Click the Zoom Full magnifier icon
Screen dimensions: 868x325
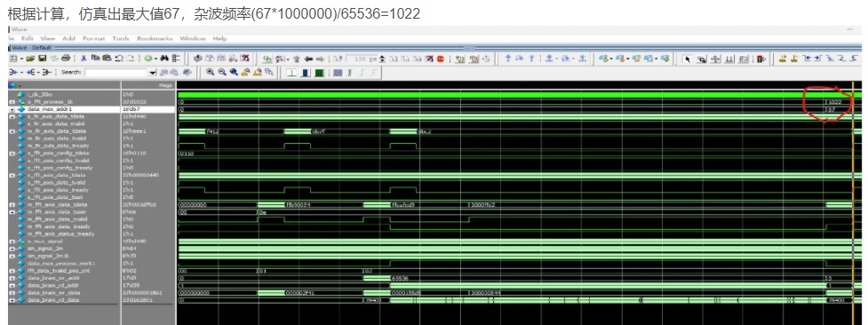point(234,72)
